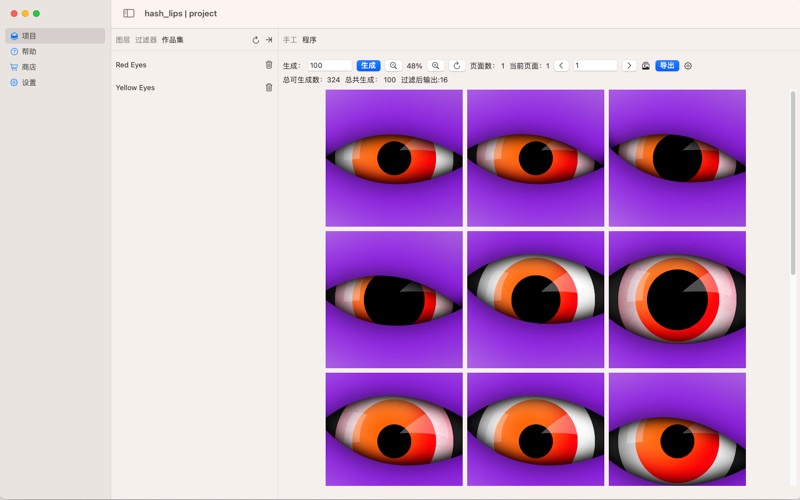Click the import arrow icon beside refresh
800x500 pixels.
point(269,40)
